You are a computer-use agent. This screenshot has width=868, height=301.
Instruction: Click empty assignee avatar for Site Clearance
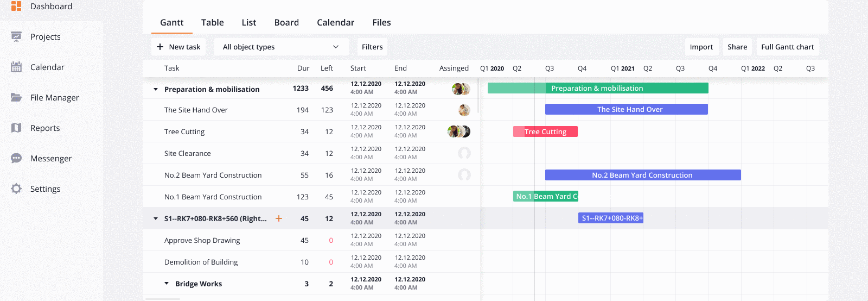(x=464, y=153)
